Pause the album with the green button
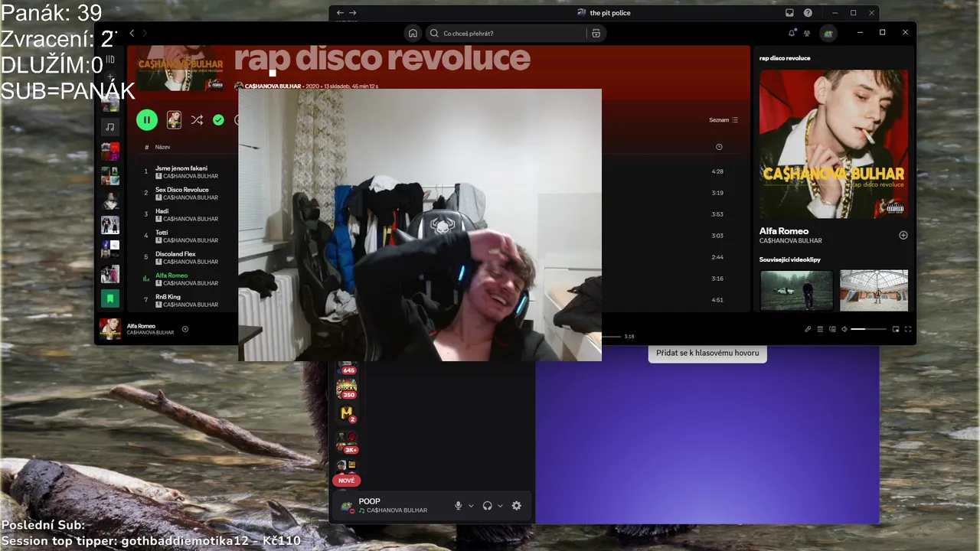Viewport: 980px width, 551px height. [147, 119]
